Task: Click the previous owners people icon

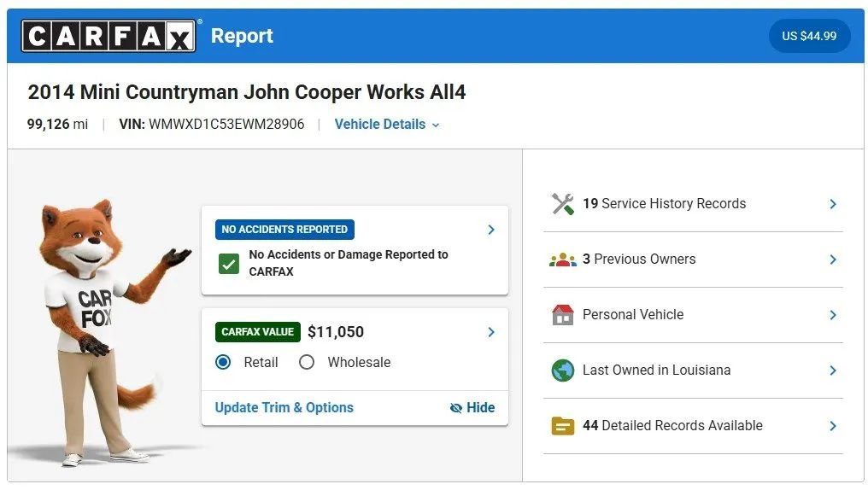Action: click(x=562, y=260)
